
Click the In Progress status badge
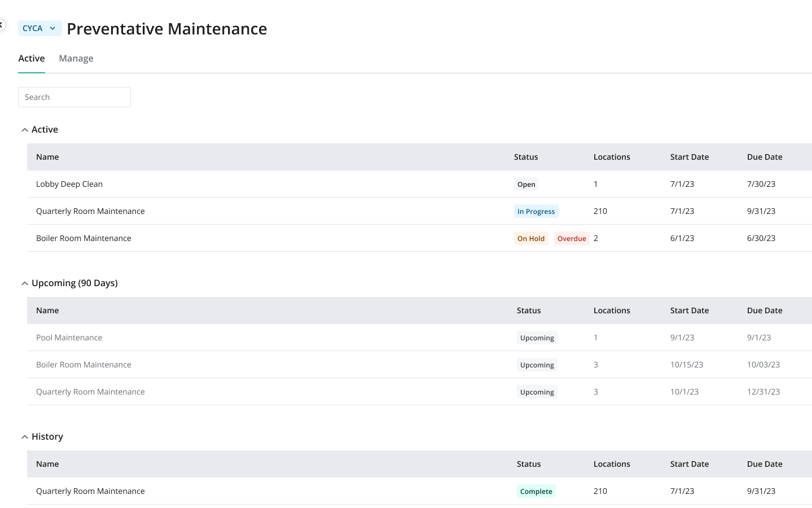(x=536, y=212)
